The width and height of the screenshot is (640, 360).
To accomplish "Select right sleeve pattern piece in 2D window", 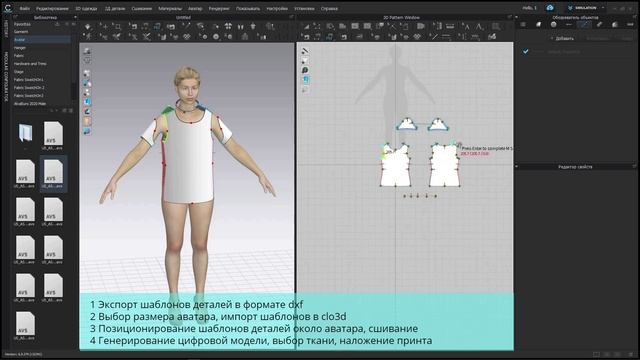I will pyautogui.click(x=438, y=125).
